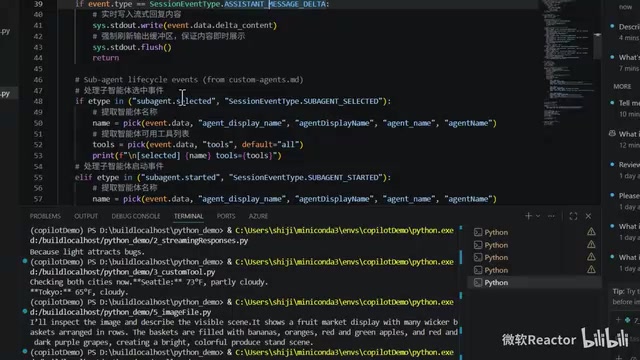640x360 pixels.
Task: Open chat session 'Tell me' from 10 mins ago
Action: click(x=624, y=108)
